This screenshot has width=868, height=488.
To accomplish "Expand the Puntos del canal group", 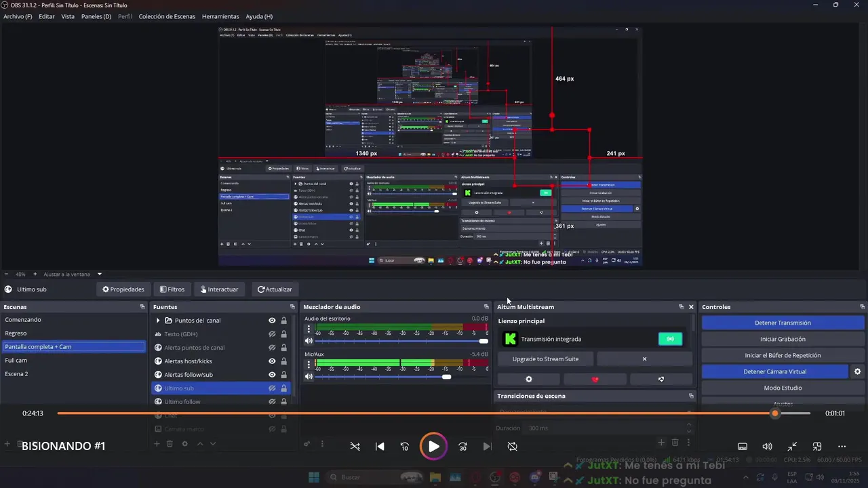I will coord(158,321).
